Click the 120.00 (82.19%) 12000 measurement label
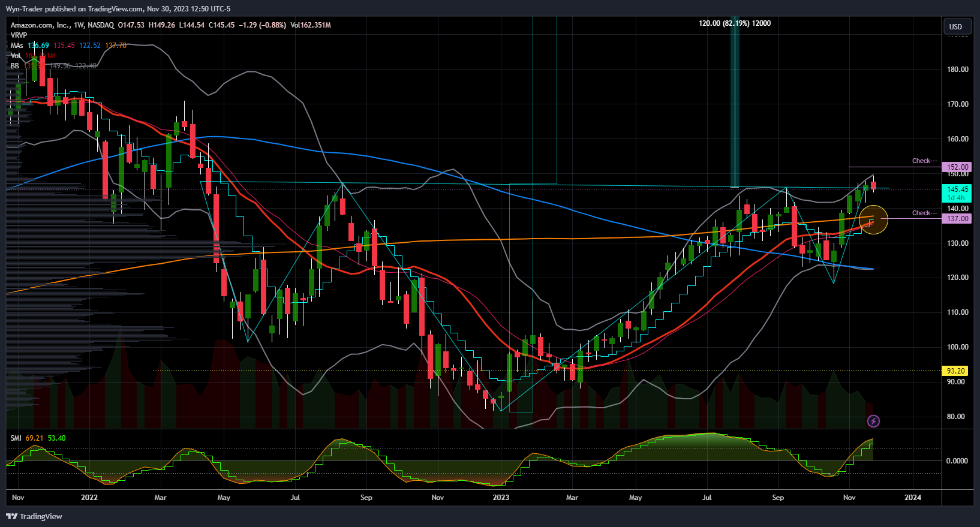 pos(735,23)
